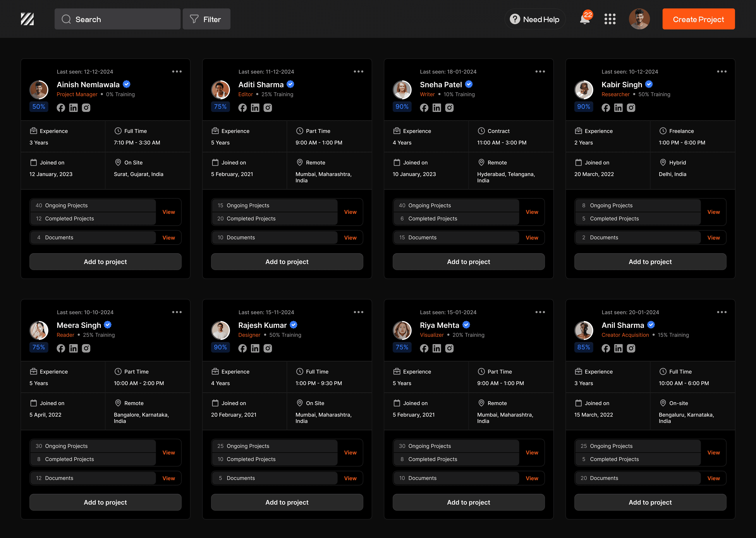
Task: Open the three-dots menu on Riya Mehta's card
Action: (x=540, y=312)
